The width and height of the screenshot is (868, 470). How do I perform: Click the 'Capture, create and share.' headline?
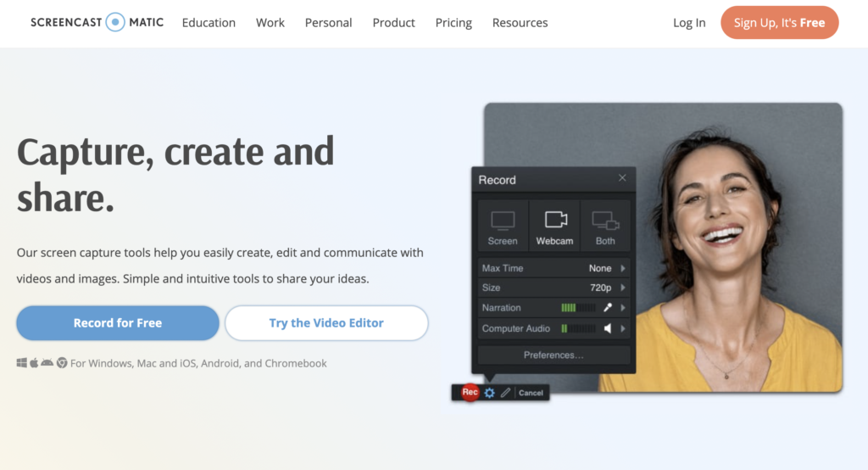[x=175, y=174]
